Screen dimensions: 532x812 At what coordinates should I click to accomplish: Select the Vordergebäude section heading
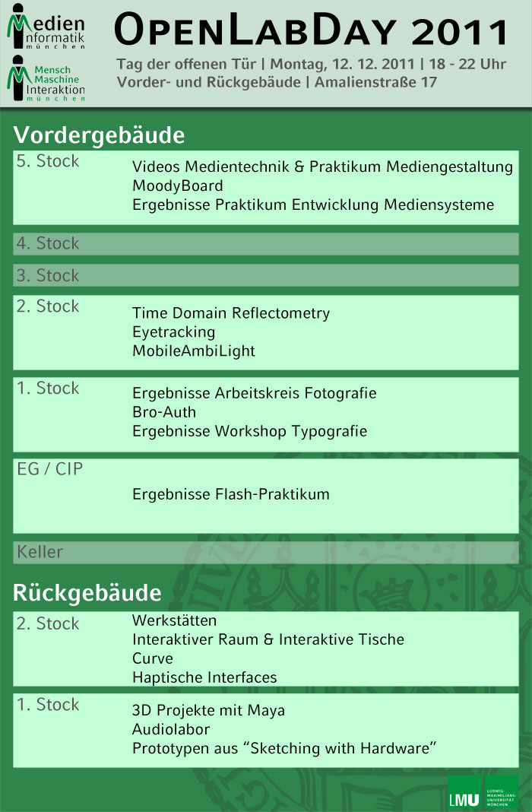(x=99, y=135)
